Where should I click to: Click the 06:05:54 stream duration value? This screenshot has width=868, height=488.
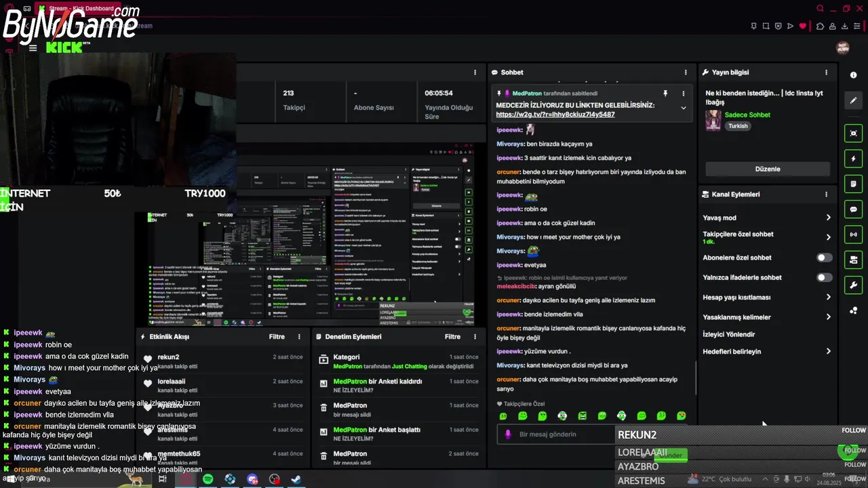pyautogui.click(x=439, y=93)
